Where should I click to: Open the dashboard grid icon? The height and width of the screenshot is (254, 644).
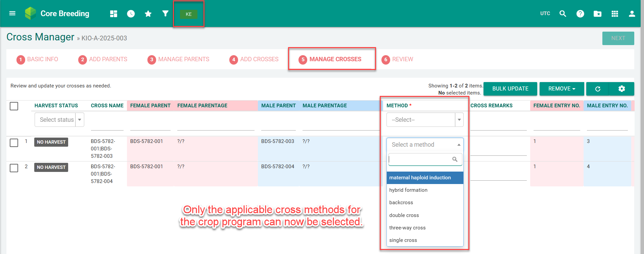click(113, 14)
